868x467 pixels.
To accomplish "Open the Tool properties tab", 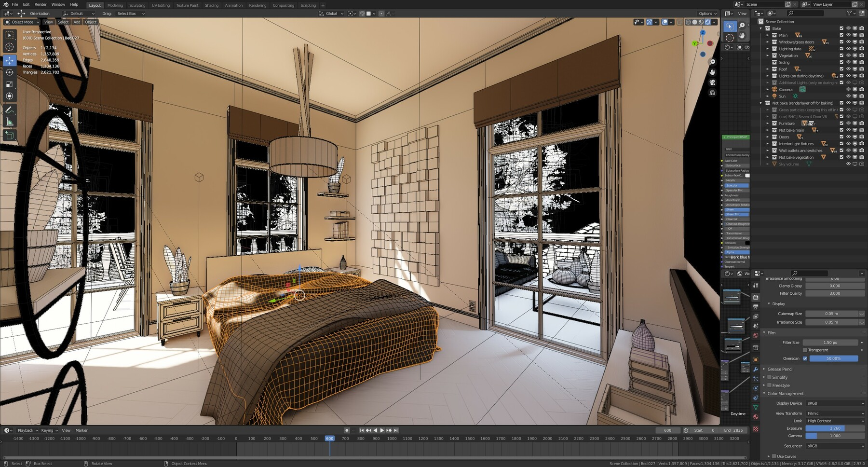I will [x=756, y=286].
